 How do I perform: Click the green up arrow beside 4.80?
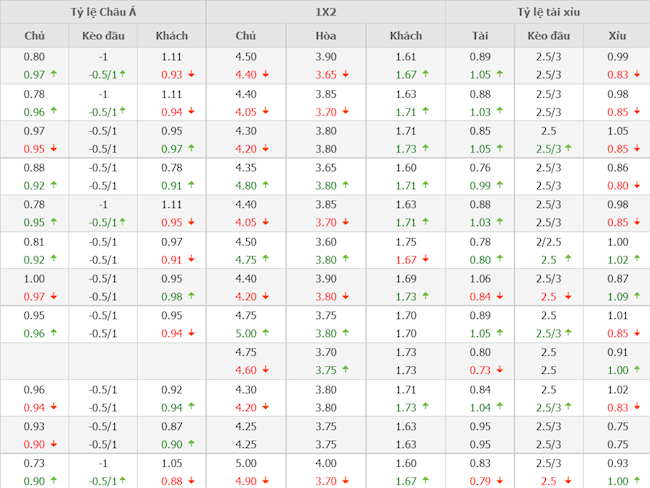[267, 185]
